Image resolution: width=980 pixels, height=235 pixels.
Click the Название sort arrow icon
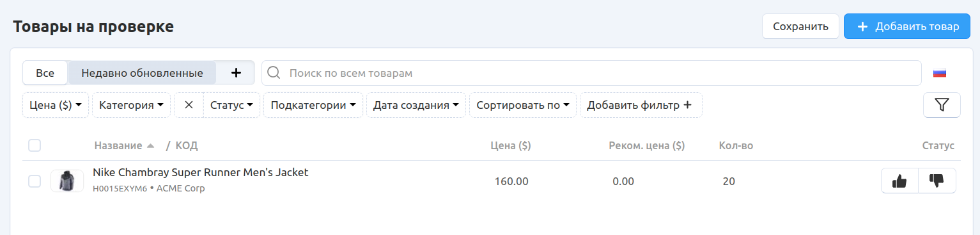[150, 146]
